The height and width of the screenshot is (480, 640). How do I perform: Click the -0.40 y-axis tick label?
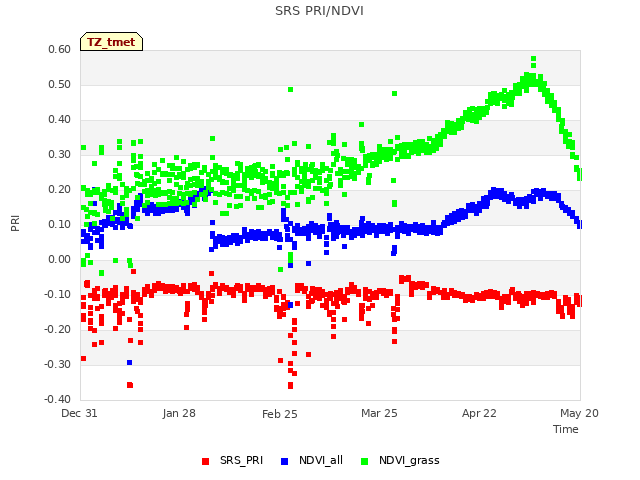click(58, 399)
